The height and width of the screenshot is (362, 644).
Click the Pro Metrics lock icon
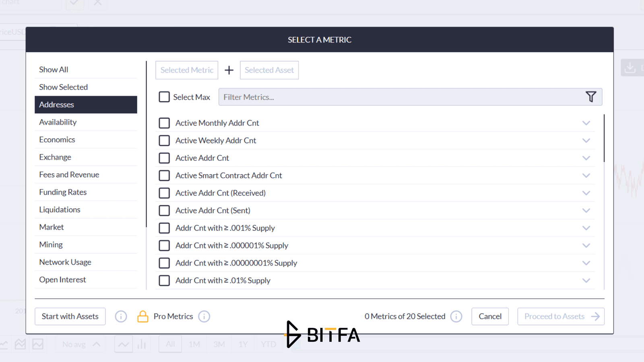pyautogui.click(x=143, y=317)
